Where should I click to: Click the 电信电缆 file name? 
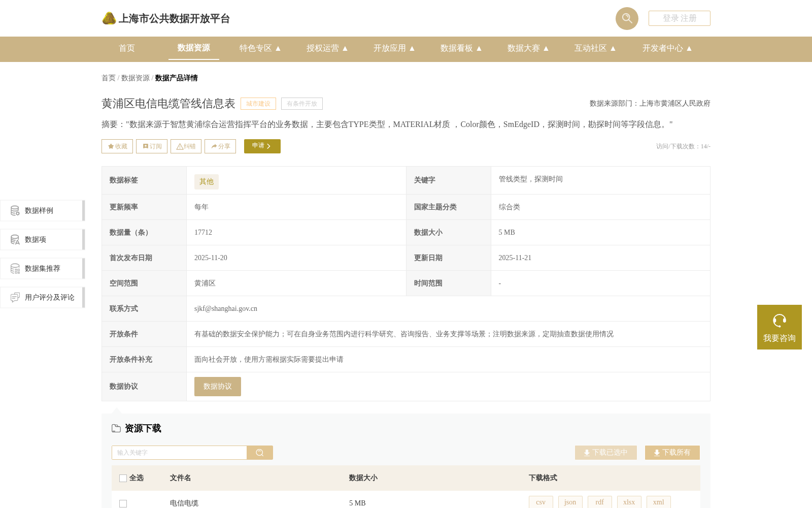pos(184,503)
